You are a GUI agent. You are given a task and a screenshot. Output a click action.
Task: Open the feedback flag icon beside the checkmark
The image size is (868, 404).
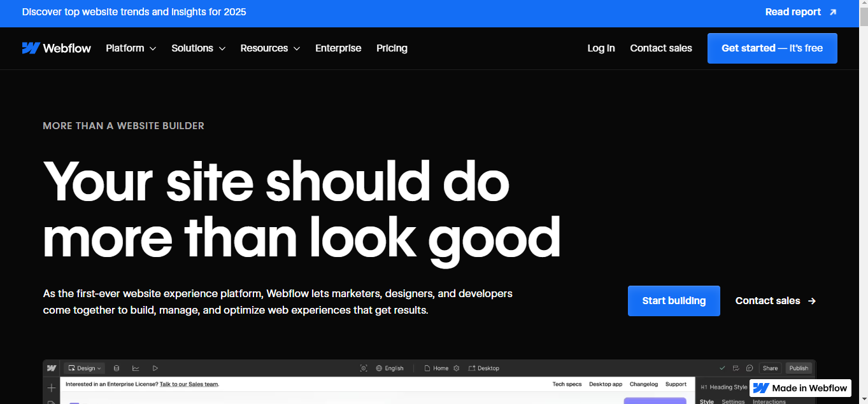point(736,368)
